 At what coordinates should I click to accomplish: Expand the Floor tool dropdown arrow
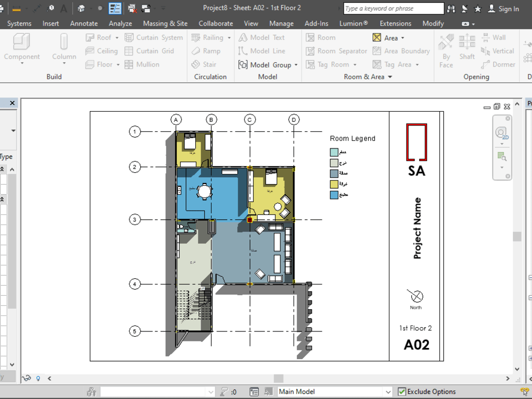(118, 64)
